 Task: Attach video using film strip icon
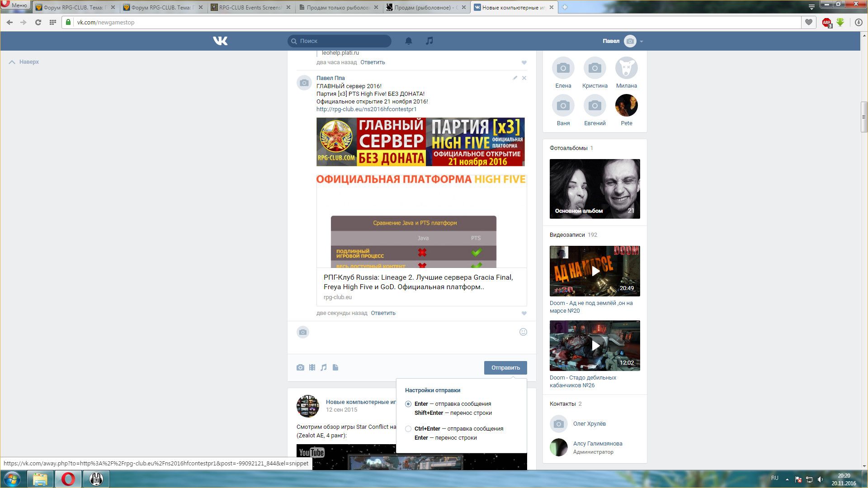(312, 368)
